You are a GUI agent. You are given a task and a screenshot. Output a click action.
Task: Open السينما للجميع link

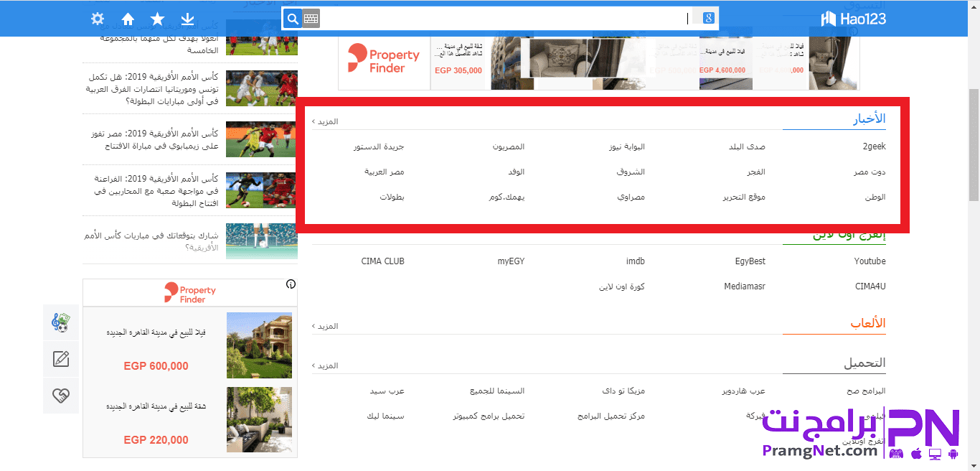point(497,391)
